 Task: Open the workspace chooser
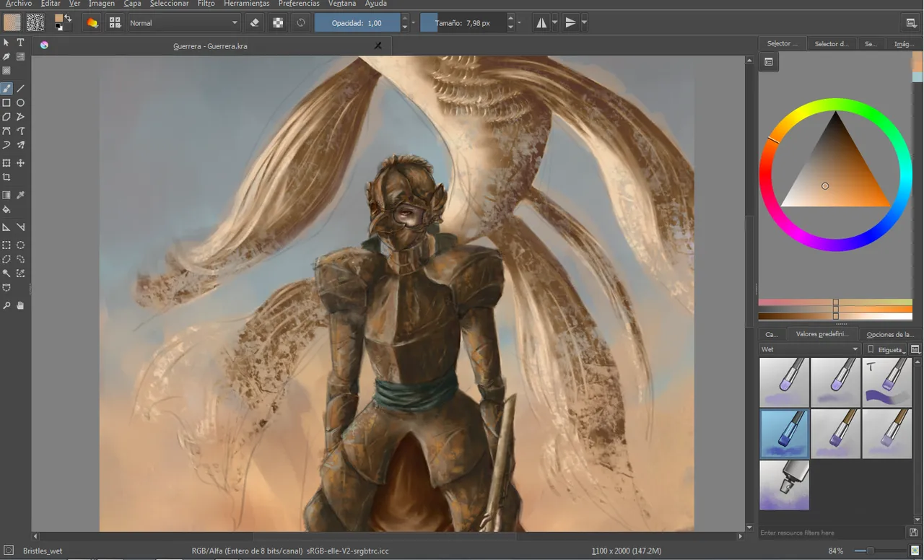(x=912, y=23)
